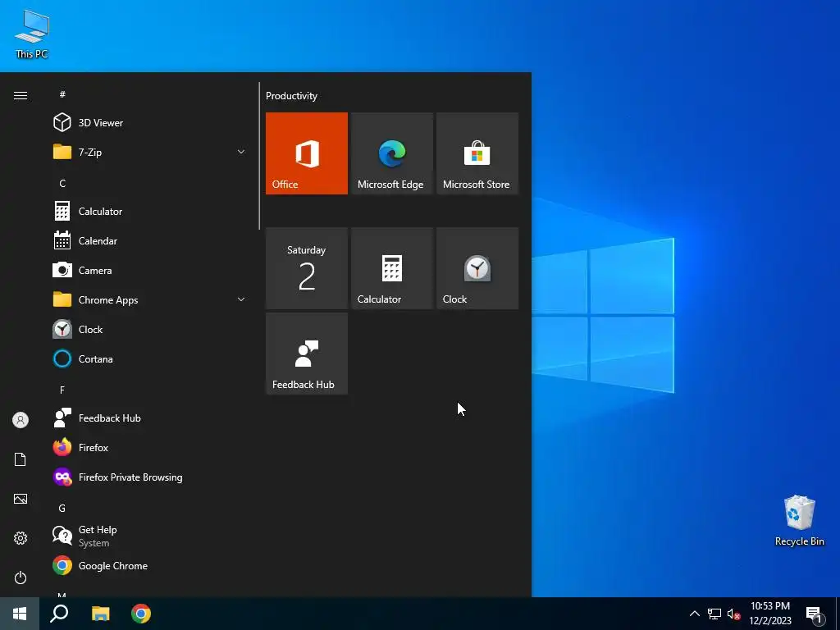The image size is (840, 630).
Task: Open Firefox Private Browsing
Action: coord(149,477)
